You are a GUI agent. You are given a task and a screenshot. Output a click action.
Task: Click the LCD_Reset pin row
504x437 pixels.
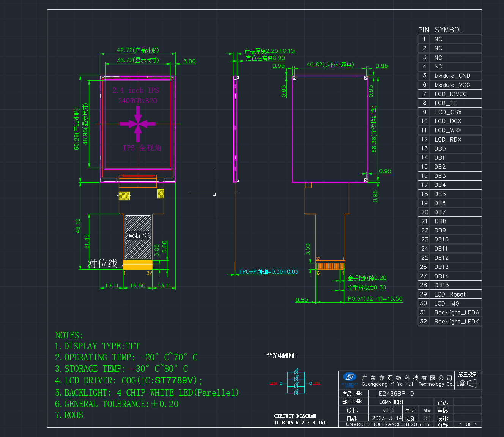point(450,294)
